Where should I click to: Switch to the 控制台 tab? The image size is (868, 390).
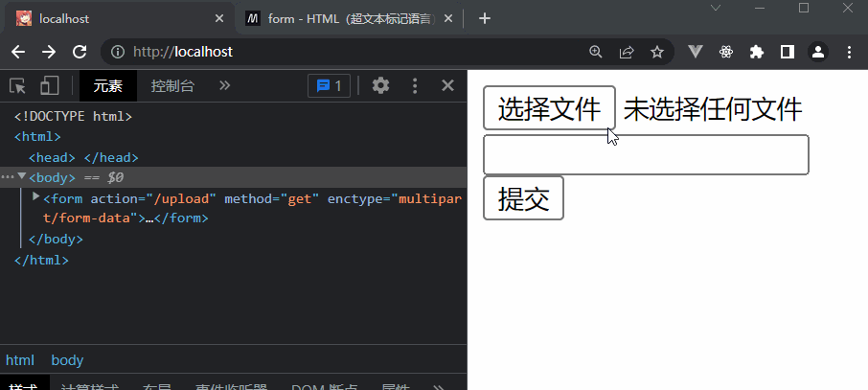(x=172, y=86)
